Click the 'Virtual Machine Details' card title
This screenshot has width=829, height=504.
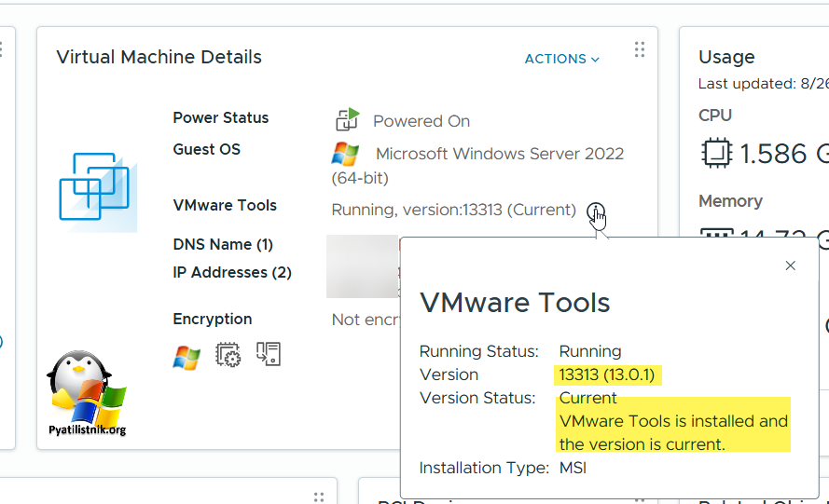(x=159, y=57)
